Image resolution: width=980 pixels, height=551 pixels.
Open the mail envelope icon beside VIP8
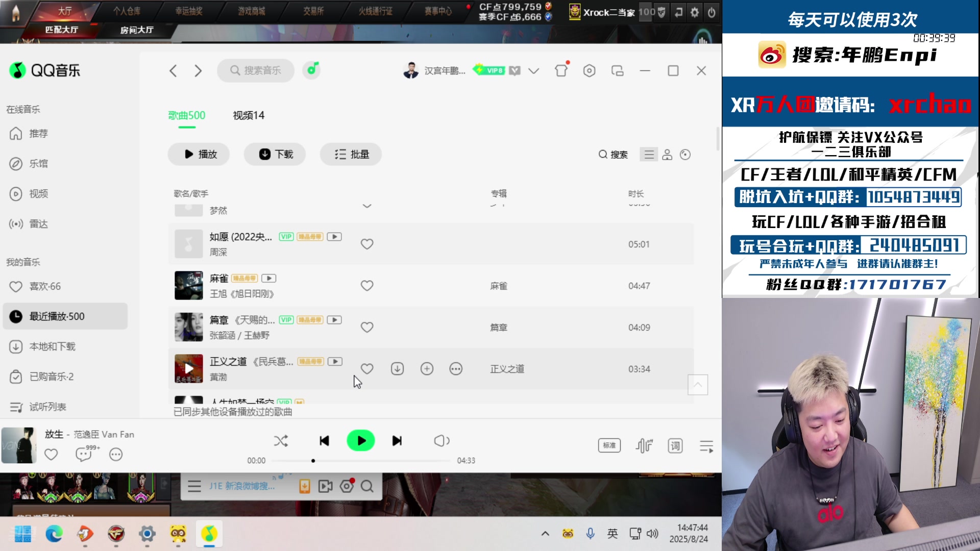click(x=514, y=70)
